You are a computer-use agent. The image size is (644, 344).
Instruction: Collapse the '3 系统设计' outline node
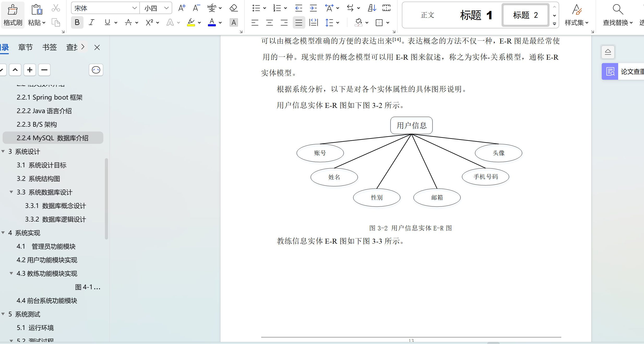coord(3,151)
